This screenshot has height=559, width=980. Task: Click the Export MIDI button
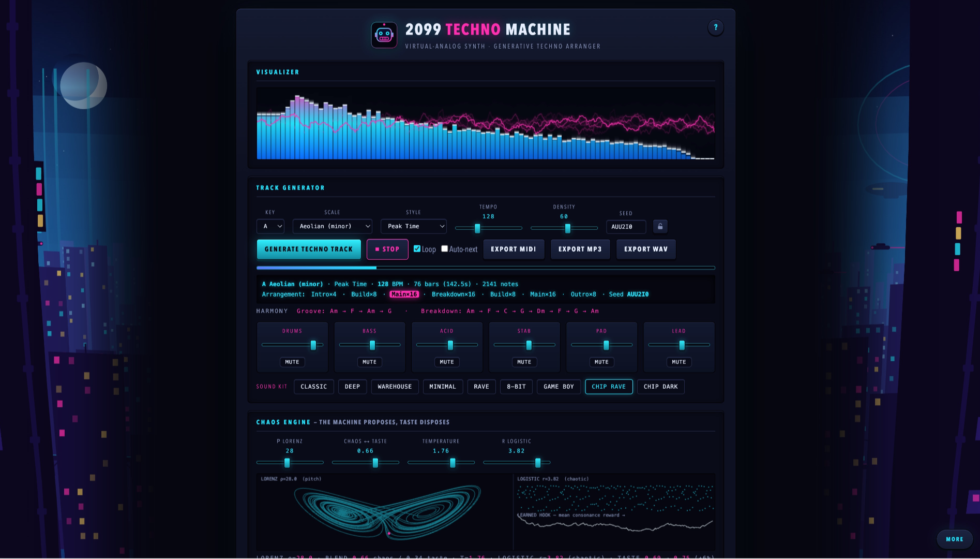(x=514, y=249)
